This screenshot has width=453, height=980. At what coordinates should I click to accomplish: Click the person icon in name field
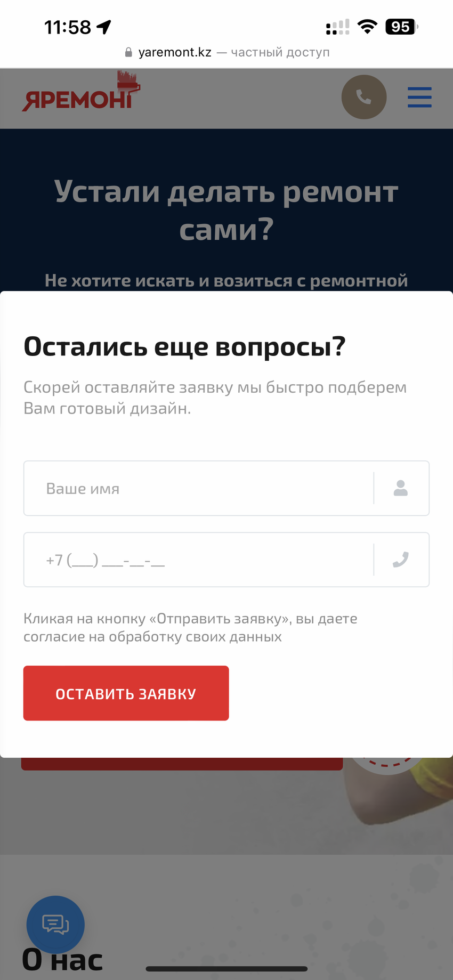tap(401, 488)
